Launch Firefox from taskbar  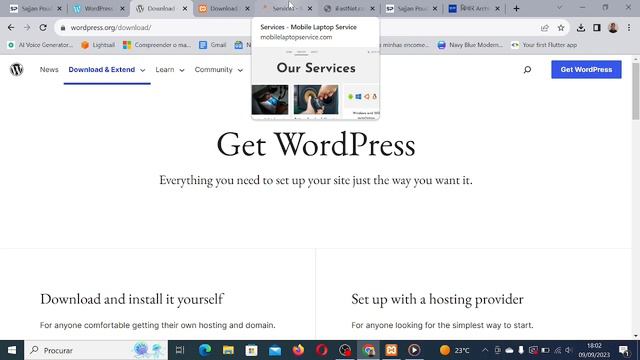298,350
